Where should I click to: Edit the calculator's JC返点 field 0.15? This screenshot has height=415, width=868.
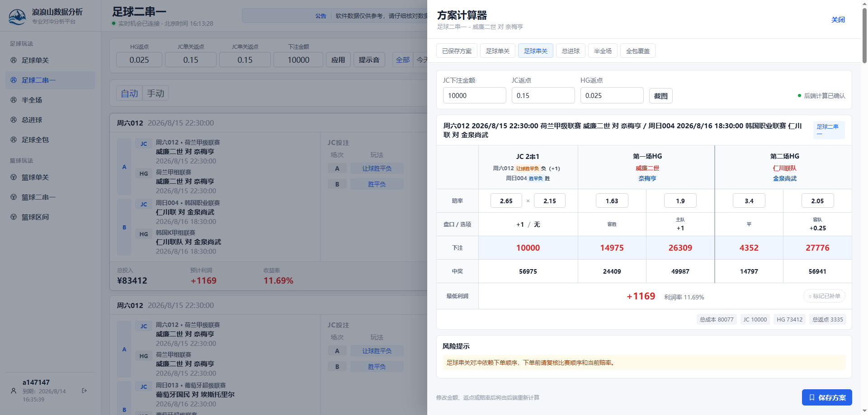543,96
